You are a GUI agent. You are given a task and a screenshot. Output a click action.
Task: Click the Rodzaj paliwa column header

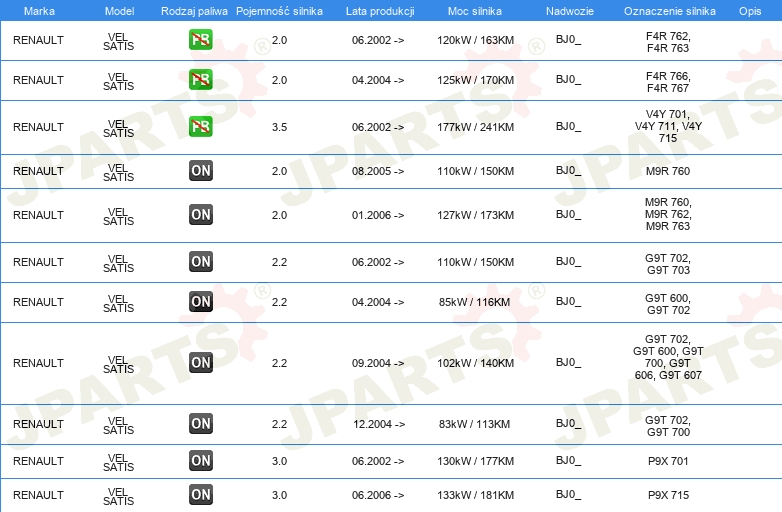[x=195, y=11]
